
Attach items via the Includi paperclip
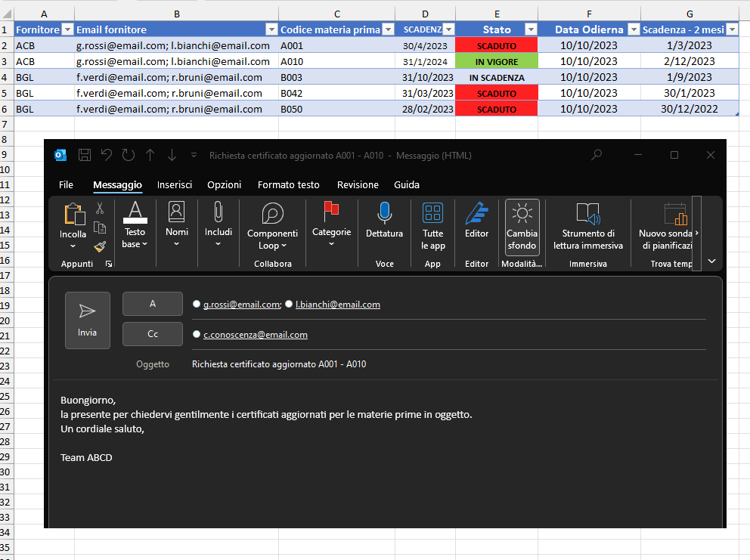tap(218, 212)
